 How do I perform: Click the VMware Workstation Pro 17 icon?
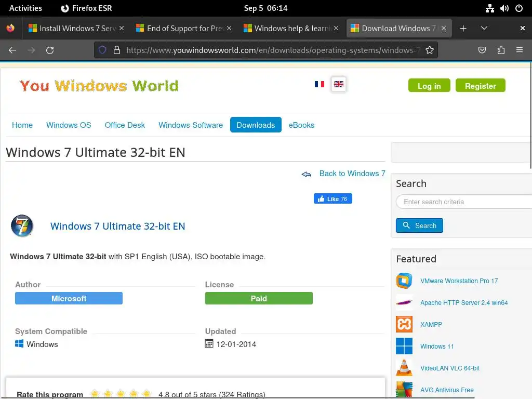(404, 281)
